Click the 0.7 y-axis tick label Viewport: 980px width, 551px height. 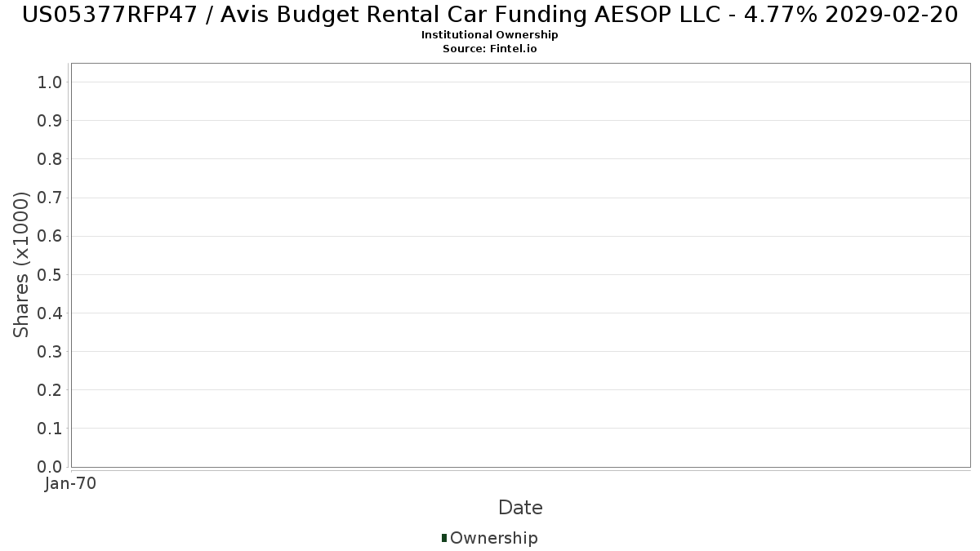[50, 198]
